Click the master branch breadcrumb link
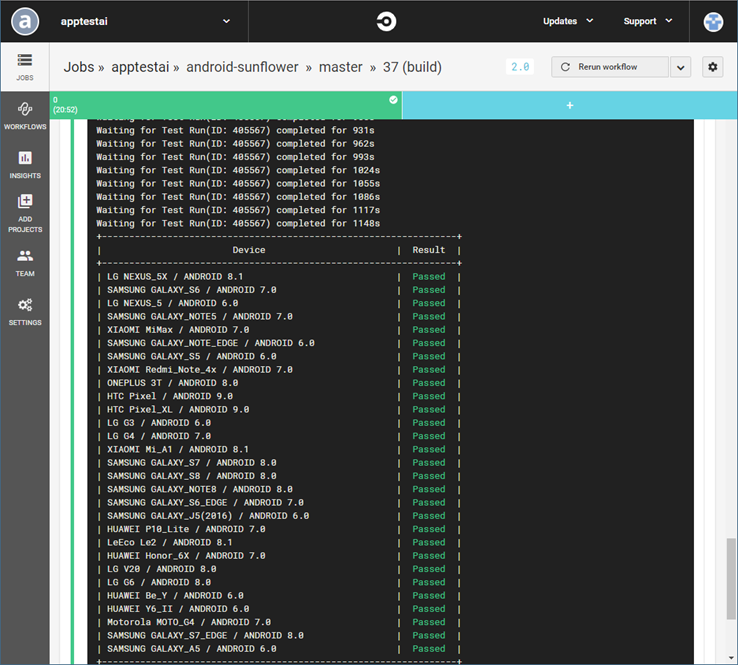This screenshot has height=665, width=738. click(340, 67)
